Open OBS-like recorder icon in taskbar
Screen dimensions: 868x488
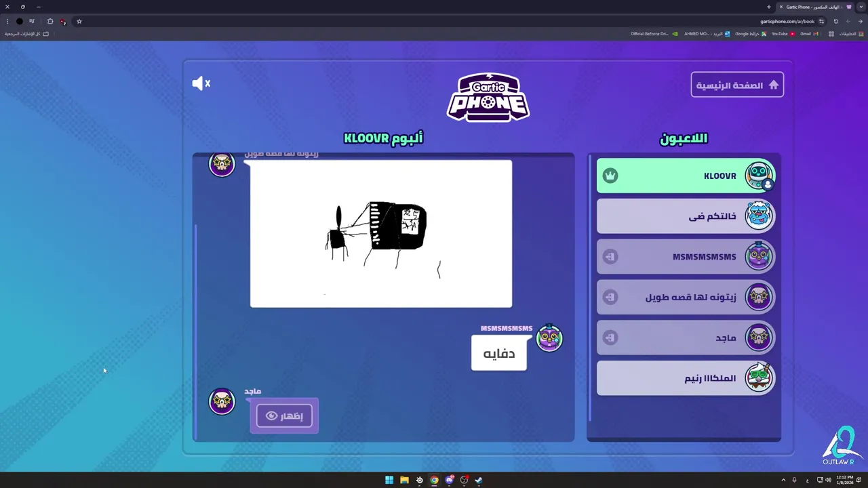click(464, 480)
